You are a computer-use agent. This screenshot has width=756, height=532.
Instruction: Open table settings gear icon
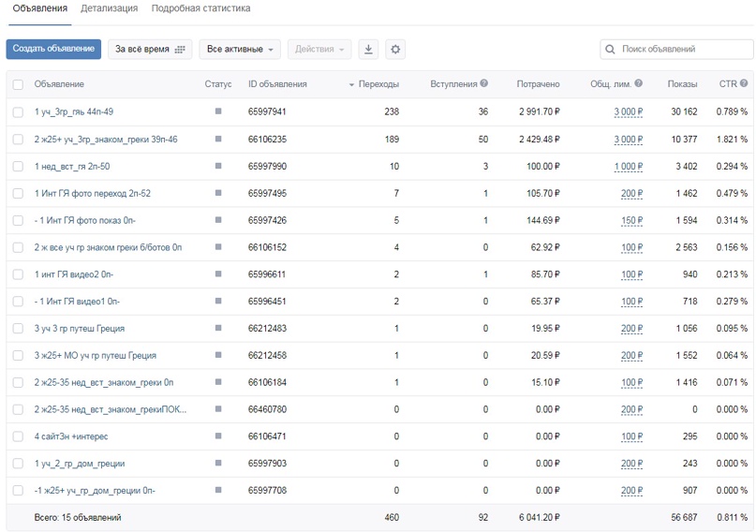395,49
